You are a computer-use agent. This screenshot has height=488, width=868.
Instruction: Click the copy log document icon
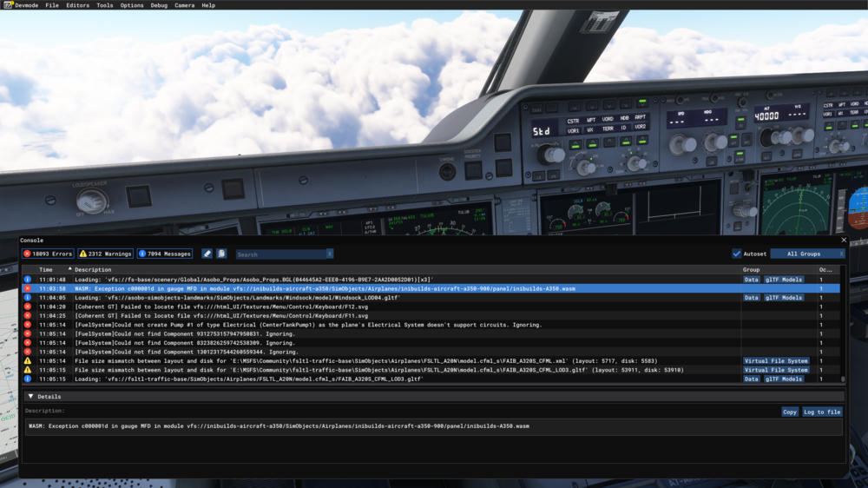[221, 254]
